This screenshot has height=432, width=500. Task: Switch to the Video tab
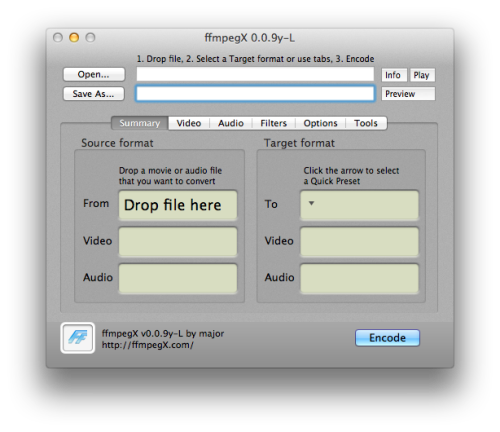point(189,123)
